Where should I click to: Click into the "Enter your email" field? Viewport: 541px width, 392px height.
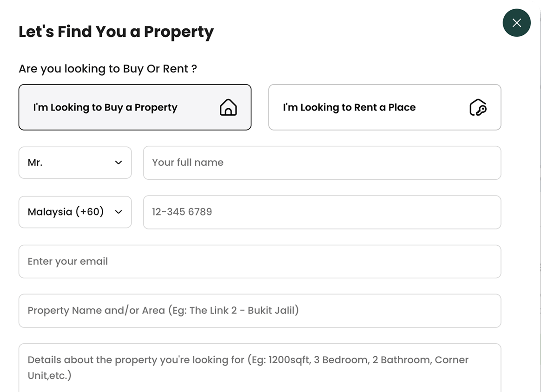point(260,261)
